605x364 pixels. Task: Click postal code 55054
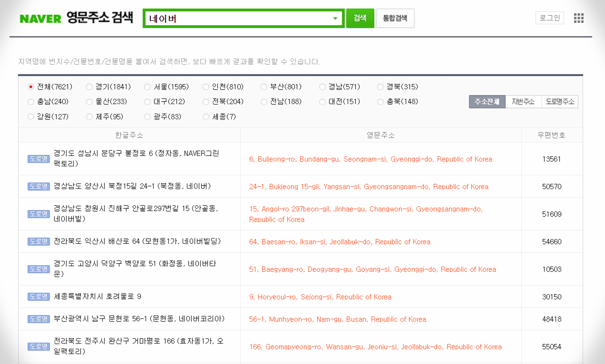pyautogui.click(x=552, y=347)
